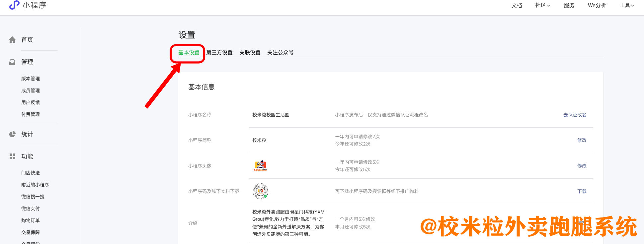Viewport: 644px width, 244px height.
Task: Click 统计 section in sidebar
Action: pos(27,134)
